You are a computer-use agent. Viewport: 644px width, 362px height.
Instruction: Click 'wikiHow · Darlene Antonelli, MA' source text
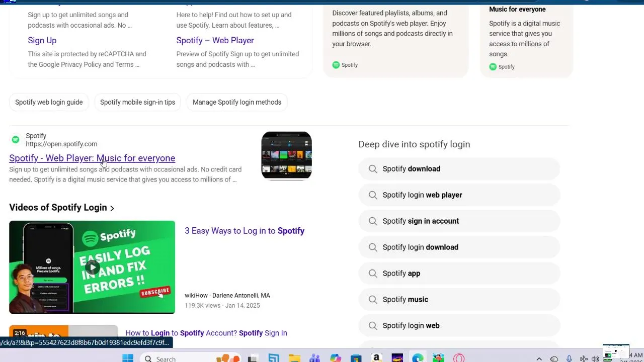coord(227,296)
